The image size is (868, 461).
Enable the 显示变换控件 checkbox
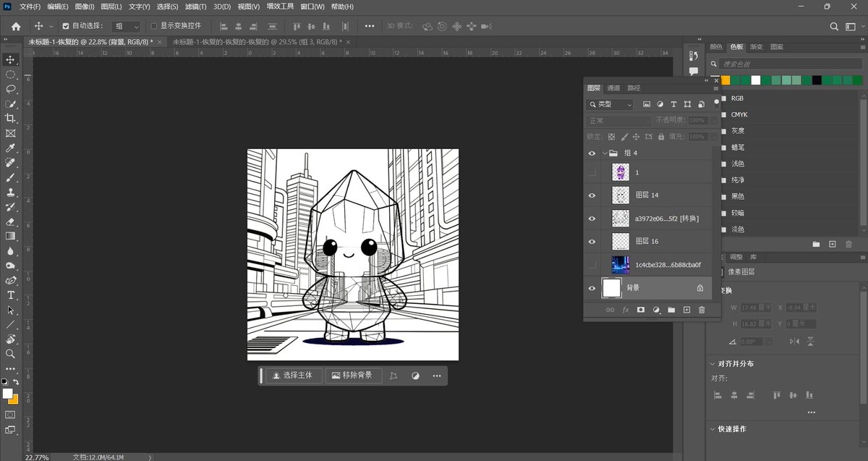(153, 26)
